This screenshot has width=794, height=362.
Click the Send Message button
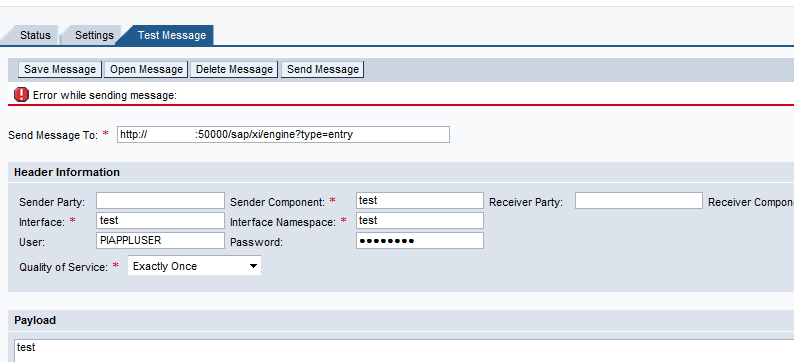tap(323, 69)
